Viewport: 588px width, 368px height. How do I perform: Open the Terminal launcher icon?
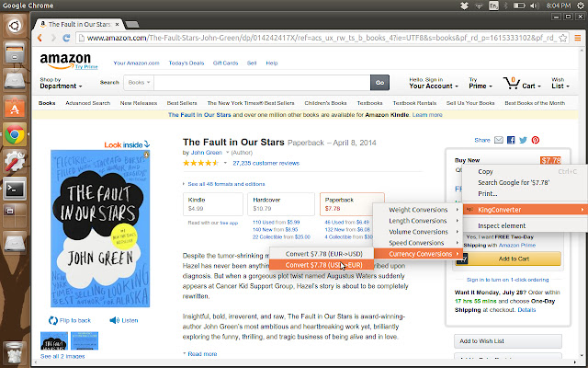pyautogui.click(x=15, y=189)
